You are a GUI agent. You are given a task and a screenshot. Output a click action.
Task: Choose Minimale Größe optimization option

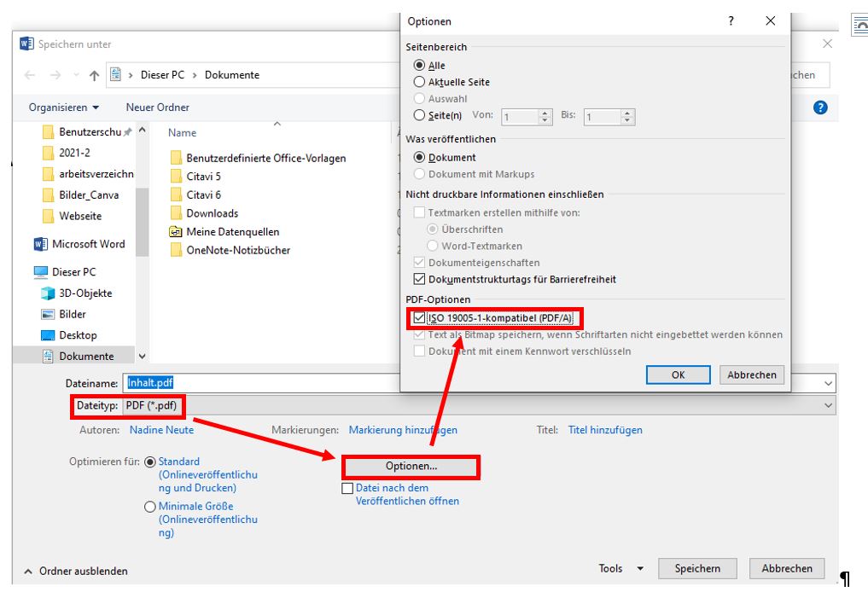point(150,507)
